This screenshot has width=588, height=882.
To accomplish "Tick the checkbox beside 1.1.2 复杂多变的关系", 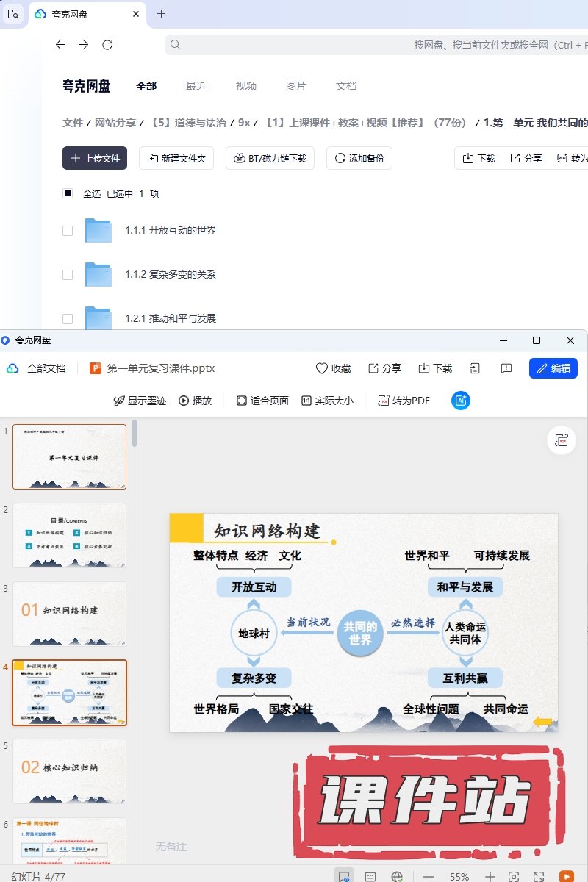I will [68, 275].
